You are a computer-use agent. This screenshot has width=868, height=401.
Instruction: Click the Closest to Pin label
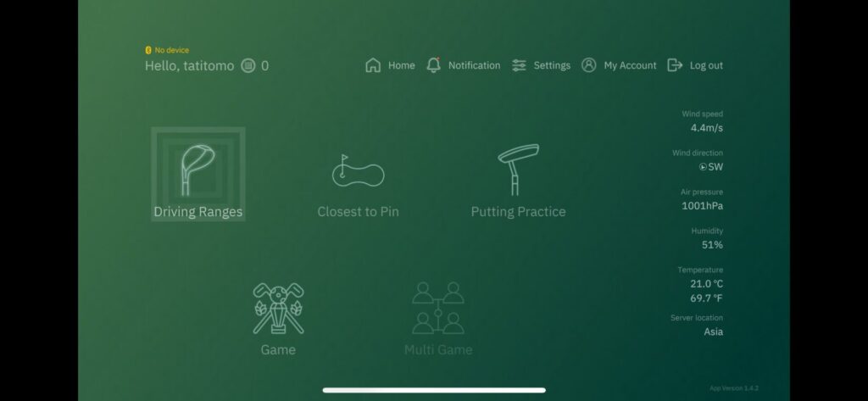coord(358,212)
